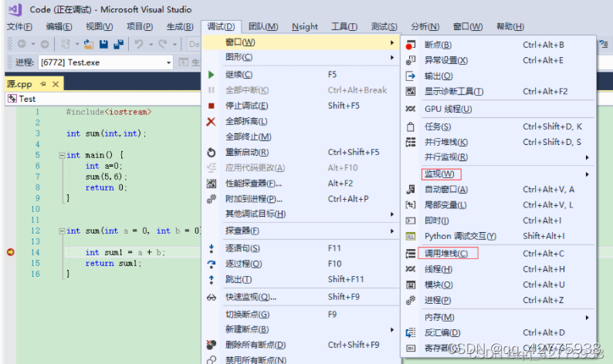Collapse the int sum function code block
The height and width of the screenshot is (364, 613).
click(x=62, y=231)
